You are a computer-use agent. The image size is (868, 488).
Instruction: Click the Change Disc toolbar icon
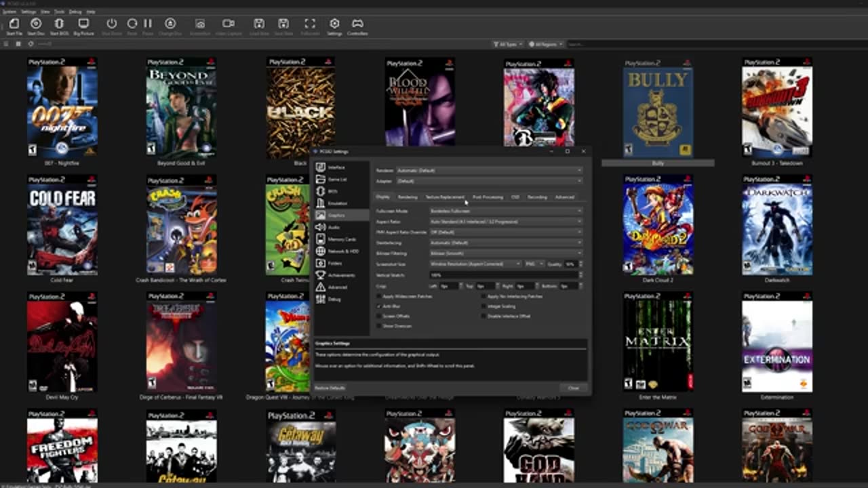[x=170, y=26]
